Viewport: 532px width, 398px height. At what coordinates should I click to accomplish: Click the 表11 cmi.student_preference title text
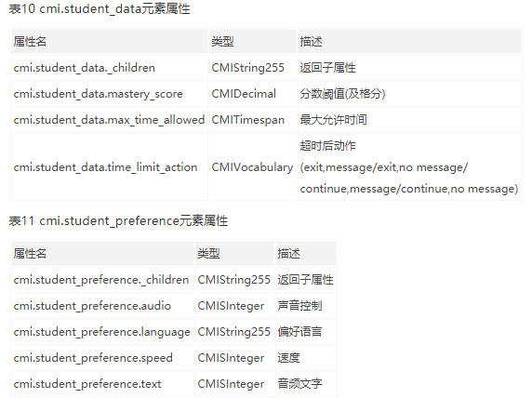tap(118, 221)
